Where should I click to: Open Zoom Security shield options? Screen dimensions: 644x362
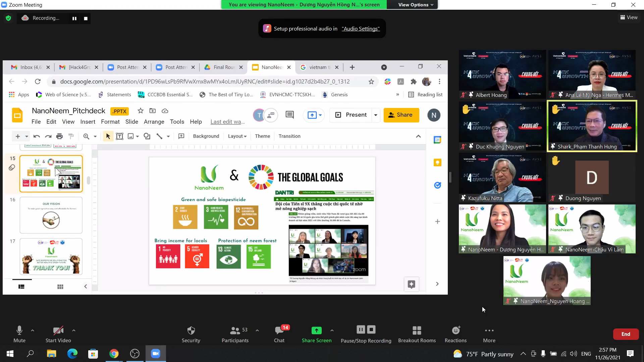point(191,331)
